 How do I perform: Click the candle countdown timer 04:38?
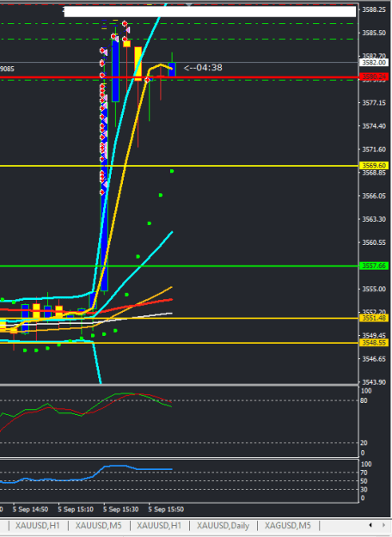coord(203,68)
